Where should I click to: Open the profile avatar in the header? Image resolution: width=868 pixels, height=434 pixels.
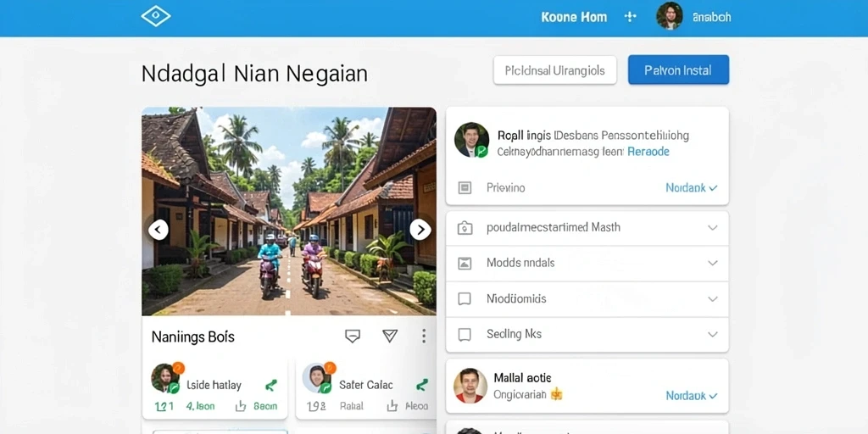(670, 16)
